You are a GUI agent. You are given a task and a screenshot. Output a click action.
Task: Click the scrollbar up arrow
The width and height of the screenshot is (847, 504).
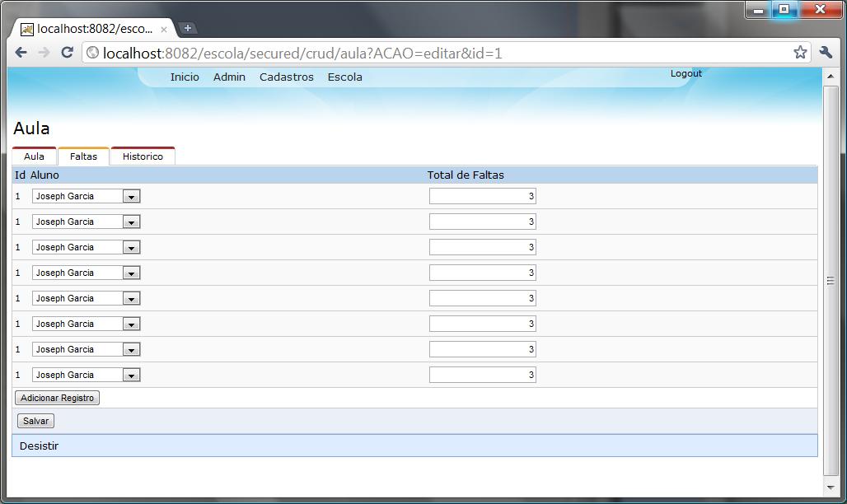pos(831,76)
